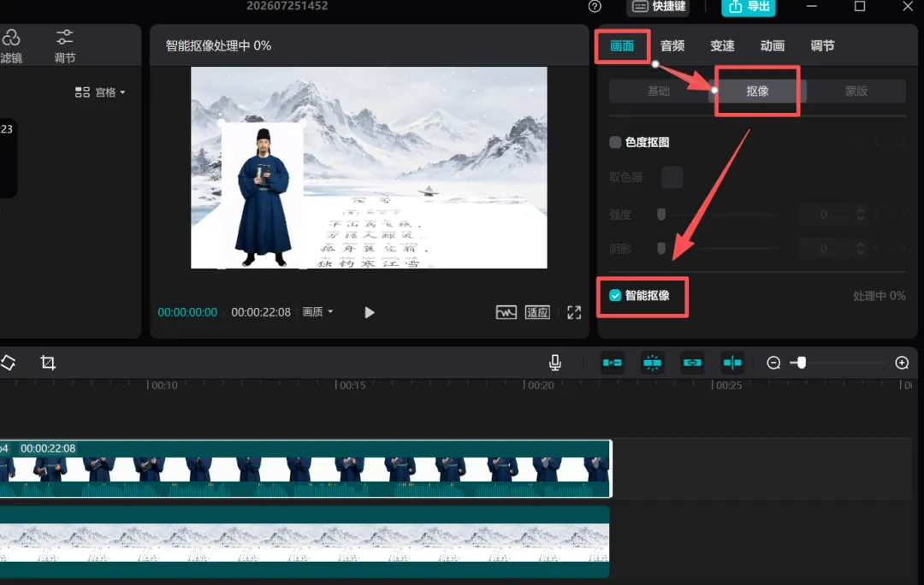Switch to the 动画 tab
This screenshot has height=585, width=924.
pos(773,46)
